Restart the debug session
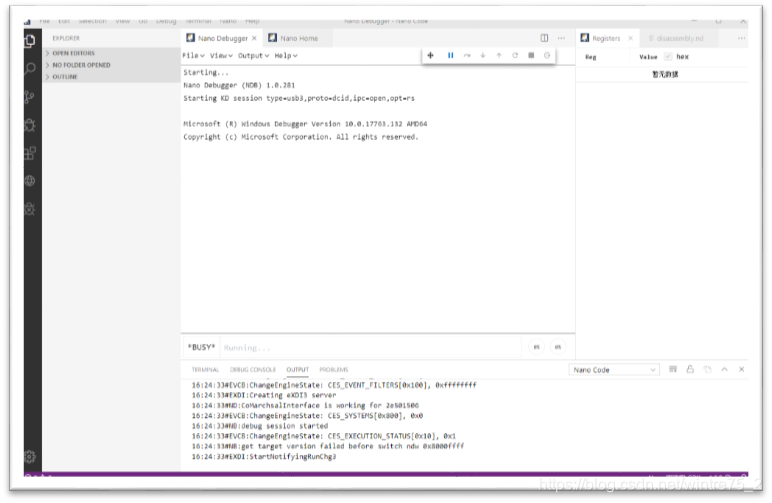This screenshot has width=772, height=503. coord(515,56)
